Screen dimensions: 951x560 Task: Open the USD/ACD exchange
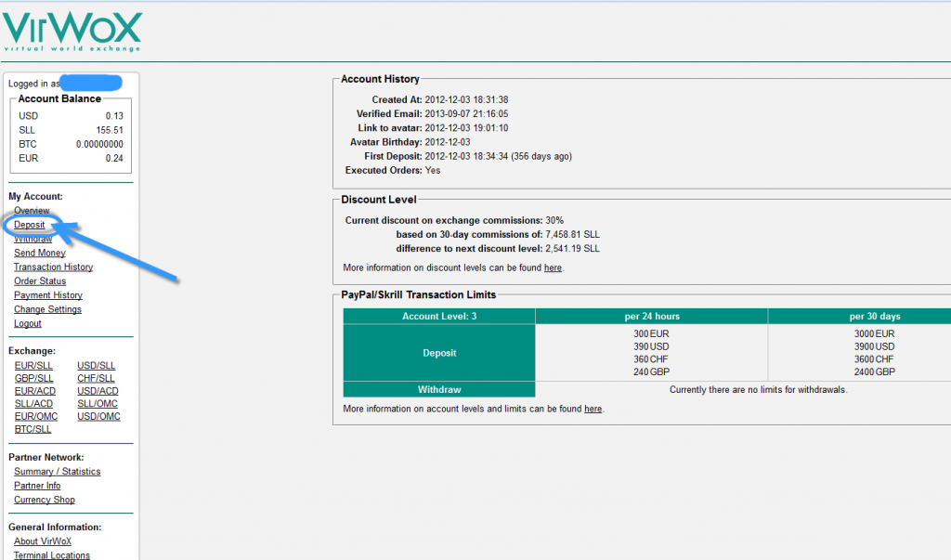pos(98,391)
